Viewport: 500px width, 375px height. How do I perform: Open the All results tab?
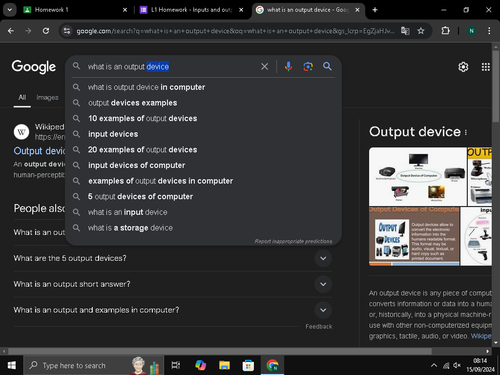(x=22, y=97)
